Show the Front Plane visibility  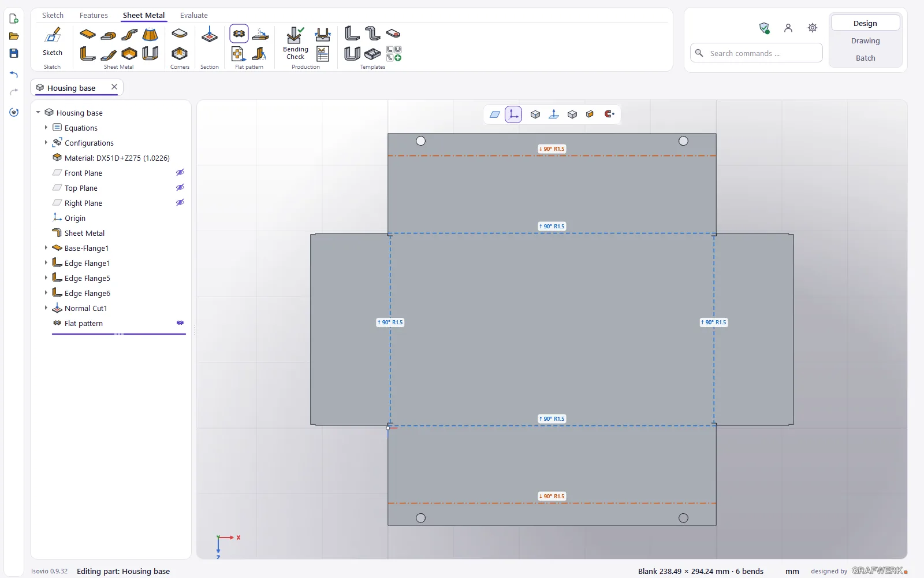tap(180, 172)
